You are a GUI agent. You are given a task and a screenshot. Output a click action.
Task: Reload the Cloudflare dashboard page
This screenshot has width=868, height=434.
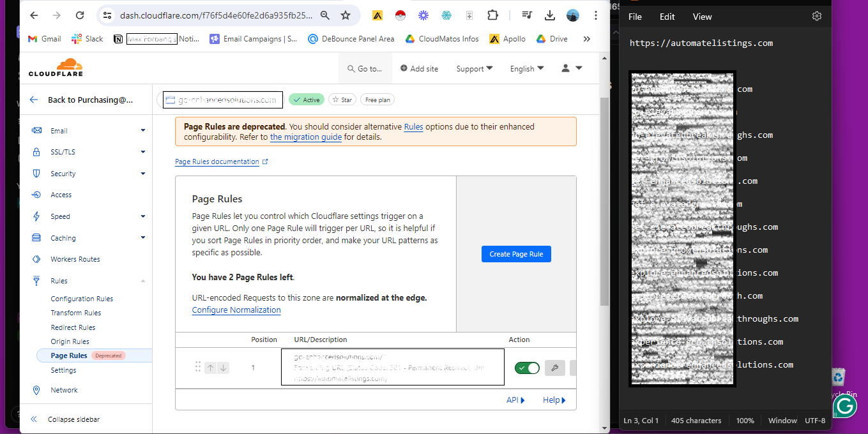pos(79,15)
